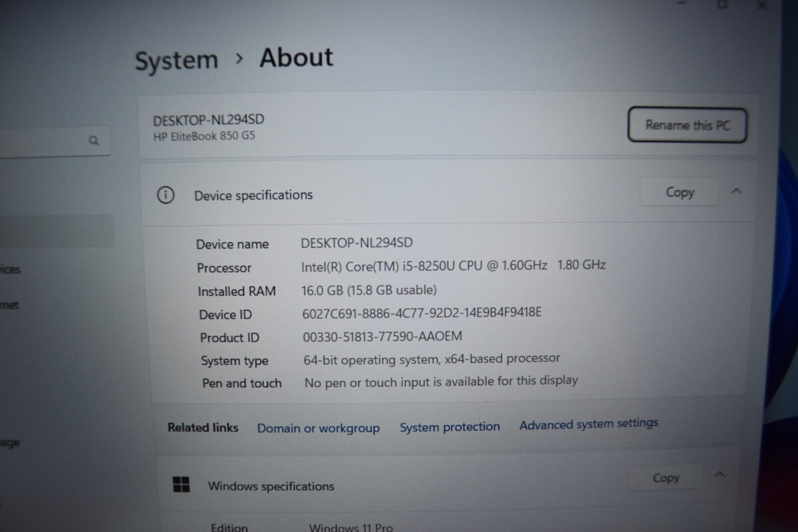Screen dimensions: 798x532
Task: Collapse the Device specifications section
Action: 735,191
